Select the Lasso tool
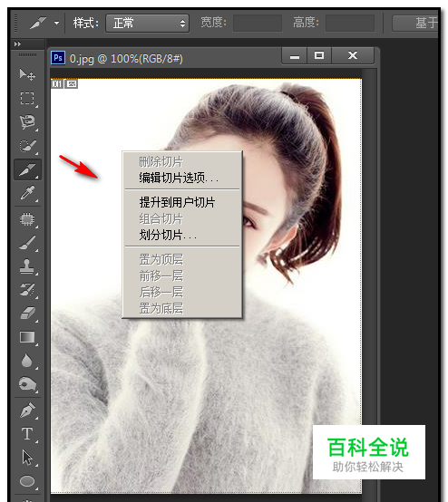The width and height of the screenshot is (448, 502). 27,122
